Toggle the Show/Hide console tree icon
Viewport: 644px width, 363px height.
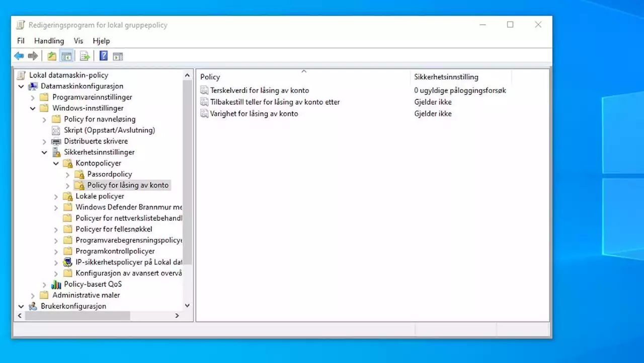(x=66, y=56)
